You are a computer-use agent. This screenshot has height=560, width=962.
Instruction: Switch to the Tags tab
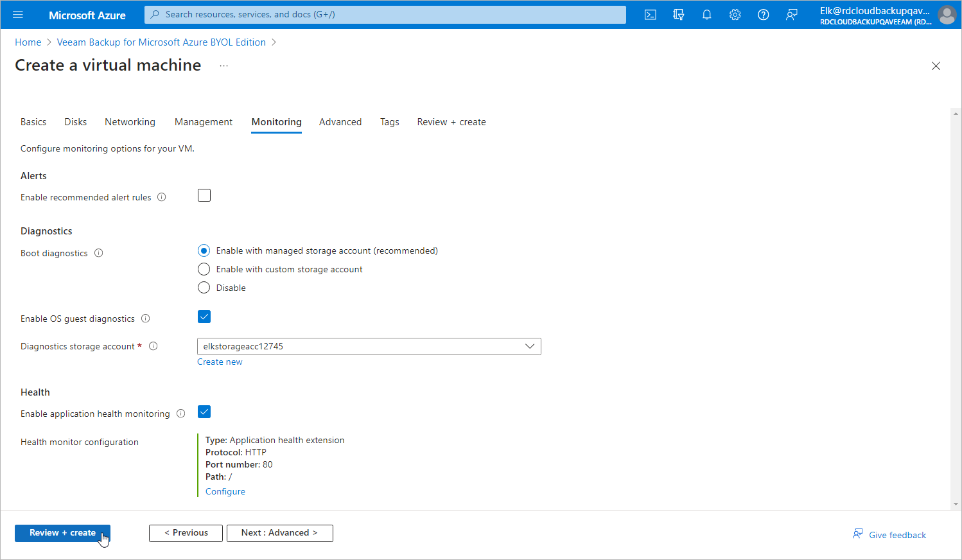(389, 122)
